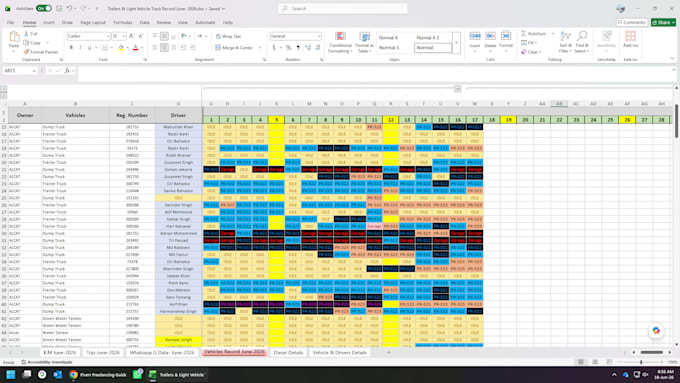Open the Comments pane button
The height and width of the screenshot is (383, 680).
[x=632, y=22]
